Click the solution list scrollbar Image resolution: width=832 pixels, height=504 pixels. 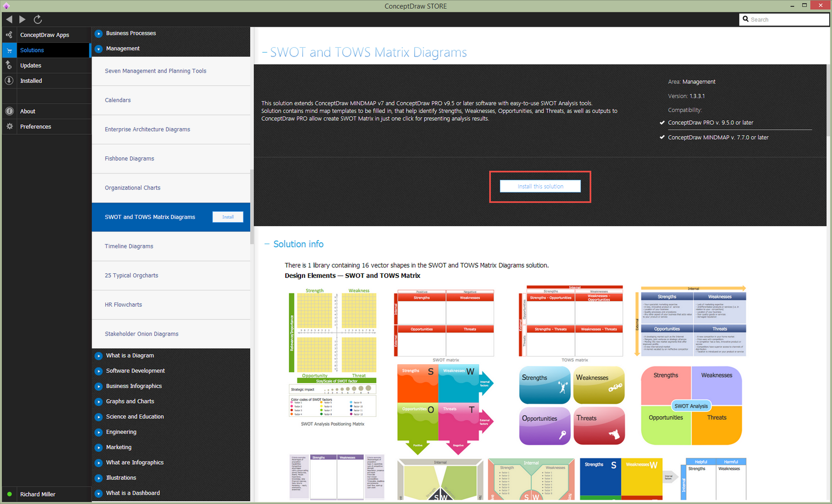[x=252, y=207]
